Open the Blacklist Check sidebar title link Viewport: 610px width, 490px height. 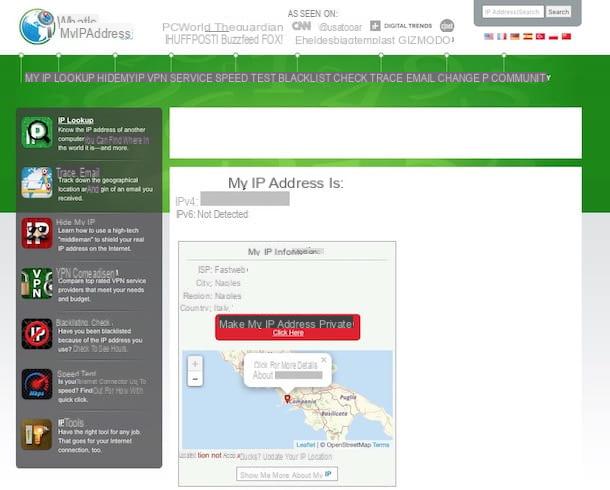pos(84,323)
